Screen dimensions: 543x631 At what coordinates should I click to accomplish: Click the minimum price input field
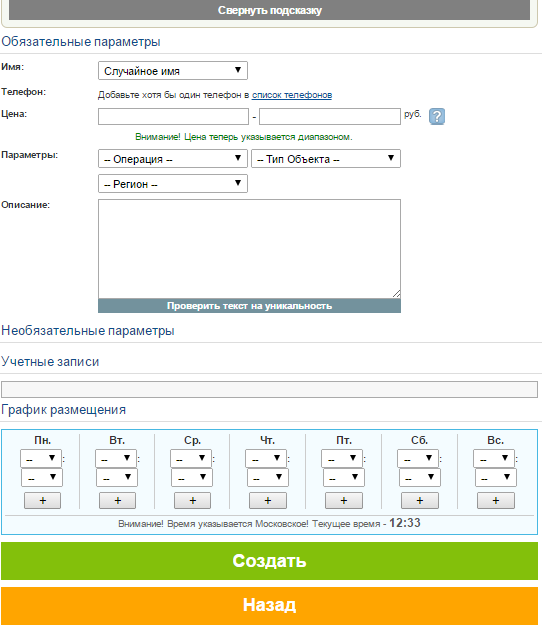(x=173, y=116)
